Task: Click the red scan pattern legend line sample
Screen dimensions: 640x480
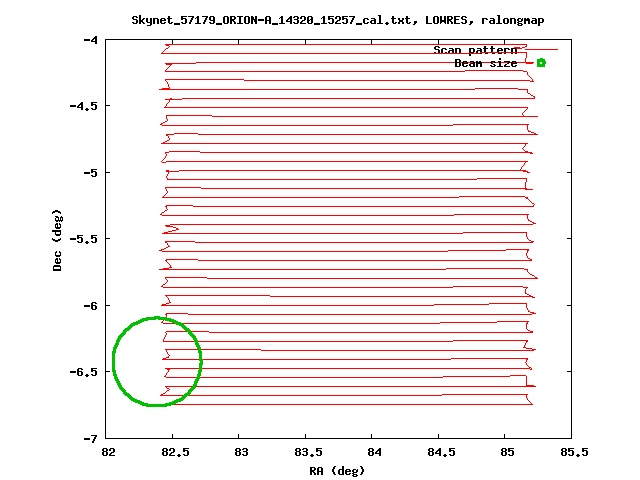Action: (541, 50)
